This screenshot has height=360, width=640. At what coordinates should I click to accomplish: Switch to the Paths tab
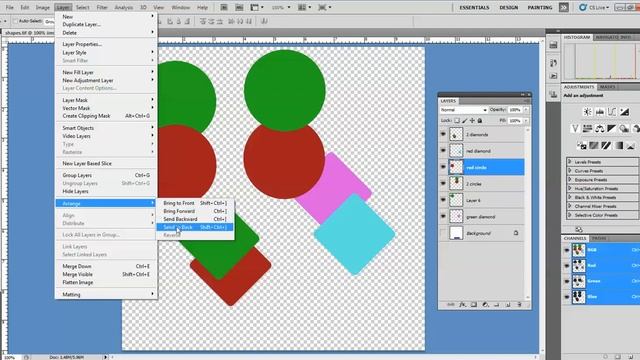coord(599,238)
